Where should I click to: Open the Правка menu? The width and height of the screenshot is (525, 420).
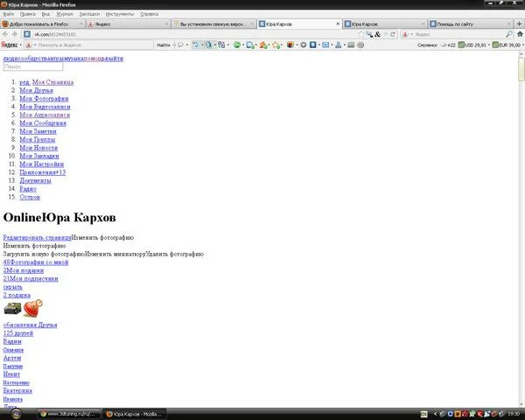27,14
